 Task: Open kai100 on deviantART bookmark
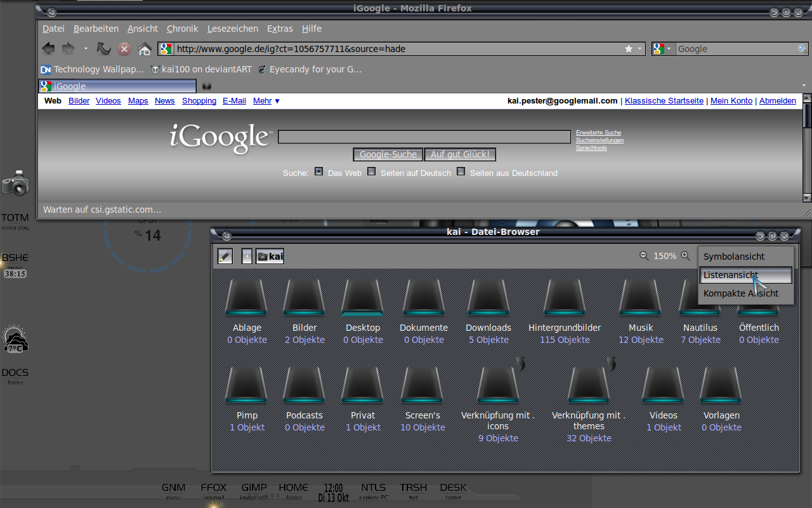click(x=201, y=69)
